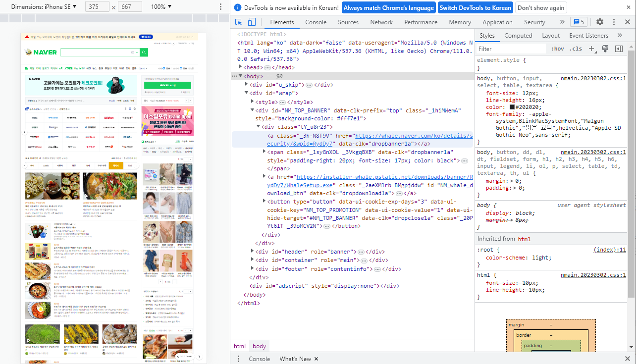Close the bottom drawer panel
636x364 pixels.
pyautogui.click(x=628, y=359)
